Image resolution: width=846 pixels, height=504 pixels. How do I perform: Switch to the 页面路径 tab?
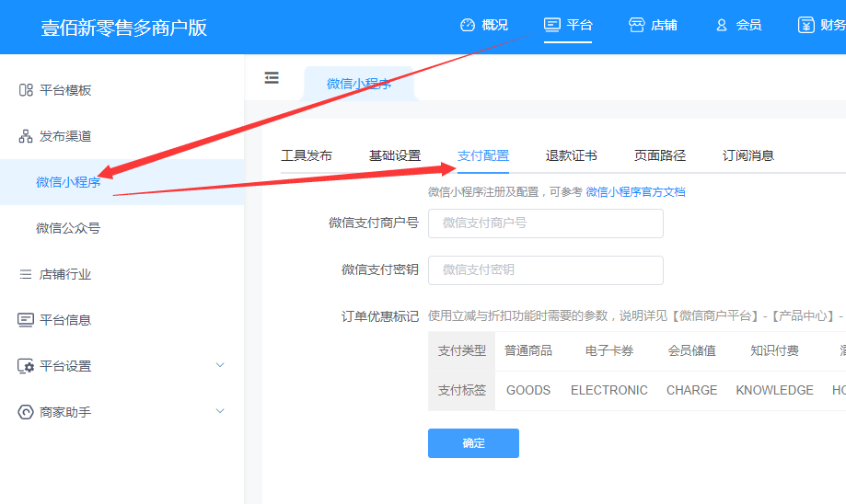660,155
